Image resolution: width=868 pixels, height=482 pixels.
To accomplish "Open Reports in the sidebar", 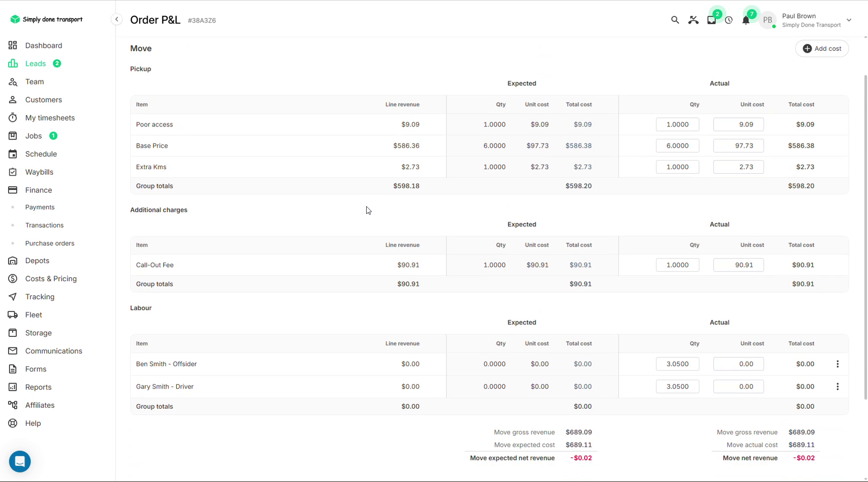I will click(38, 387).
